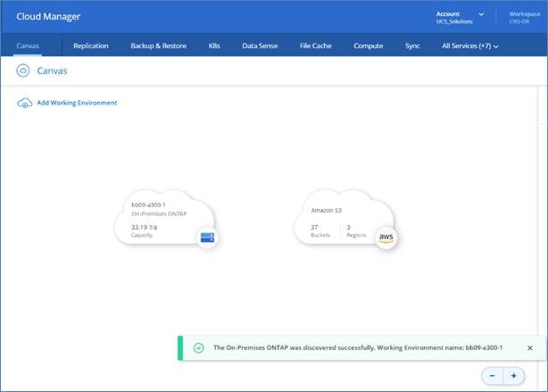Screen dimensions: 548x392
Task: Open Backup & Restore tab
Action: pos(158,46)
